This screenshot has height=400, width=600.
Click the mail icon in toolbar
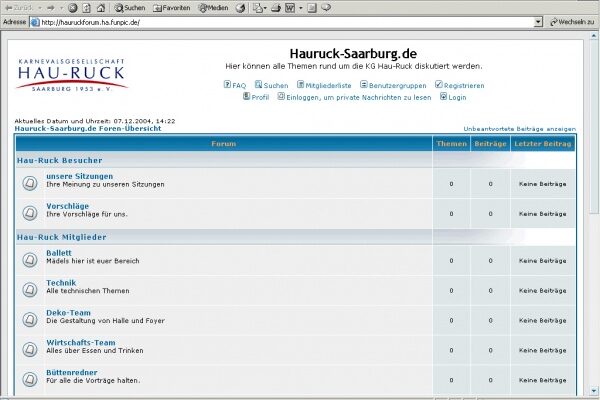[258, 8]
